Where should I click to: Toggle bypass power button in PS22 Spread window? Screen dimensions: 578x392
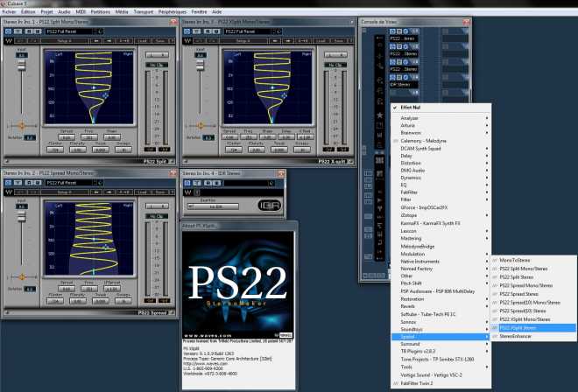click(8, 183)
